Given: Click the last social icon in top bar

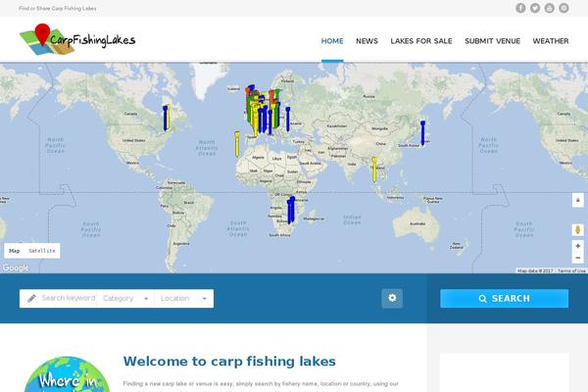Looking at the screenshot, I should (x=563, y=8).
